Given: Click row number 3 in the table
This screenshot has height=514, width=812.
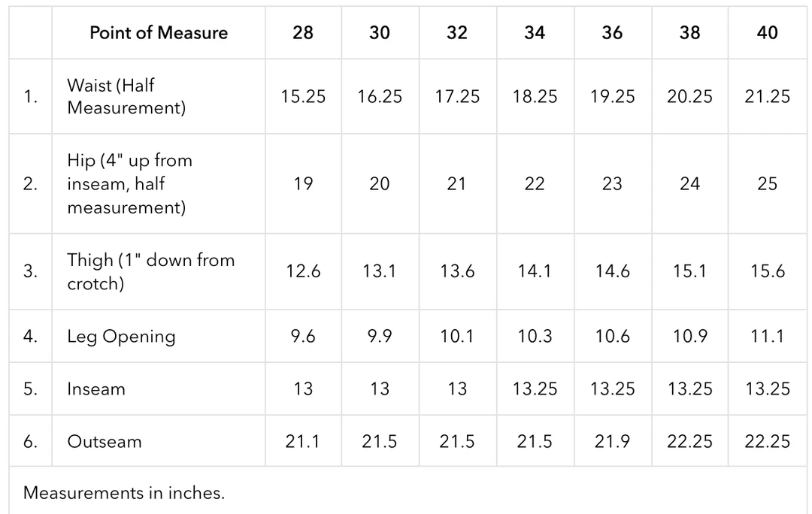Looking at the screenshot, I should pyautogui.click(x=30, y=271).
